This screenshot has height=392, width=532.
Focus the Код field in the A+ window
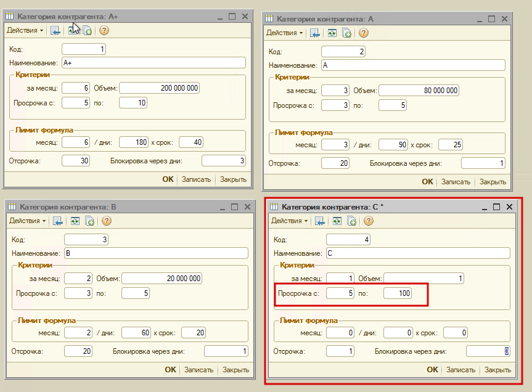84,49
